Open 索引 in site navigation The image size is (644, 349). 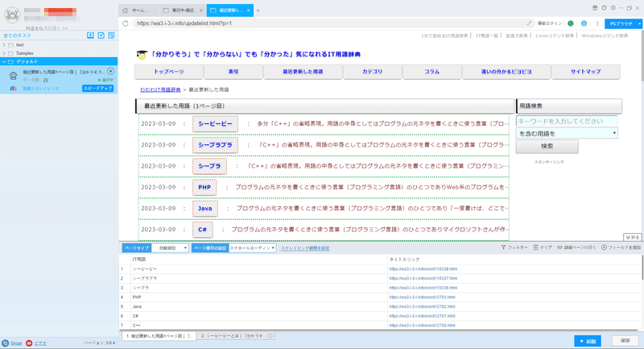(233, 72)
